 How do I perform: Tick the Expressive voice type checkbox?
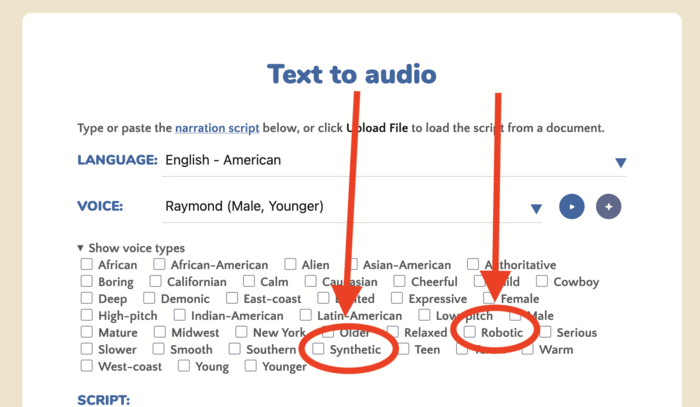point(398,299)
